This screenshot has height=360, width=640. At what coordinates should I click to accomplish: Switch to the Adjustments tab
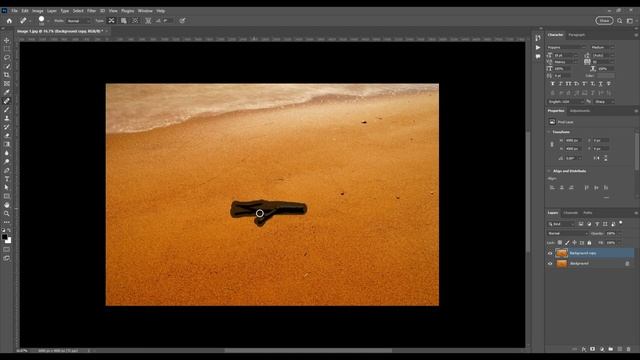(580, 111)
